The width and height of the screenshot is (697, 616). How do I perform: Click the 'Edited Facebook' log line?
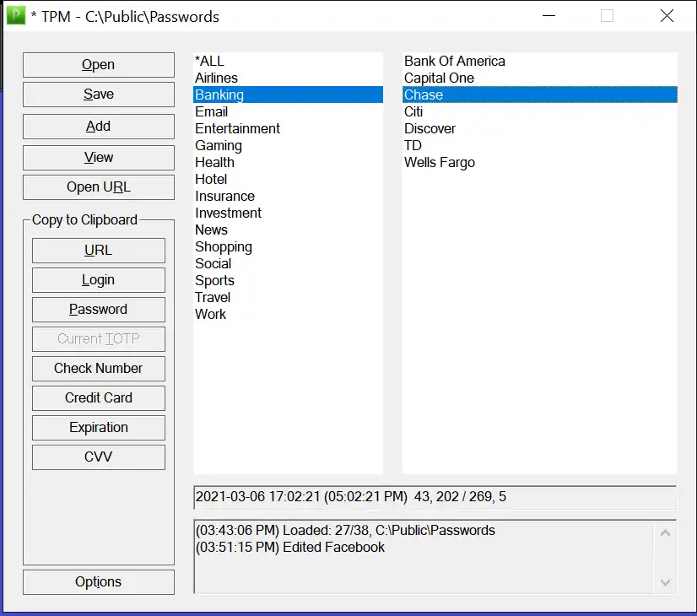click(x=289, y=547)
